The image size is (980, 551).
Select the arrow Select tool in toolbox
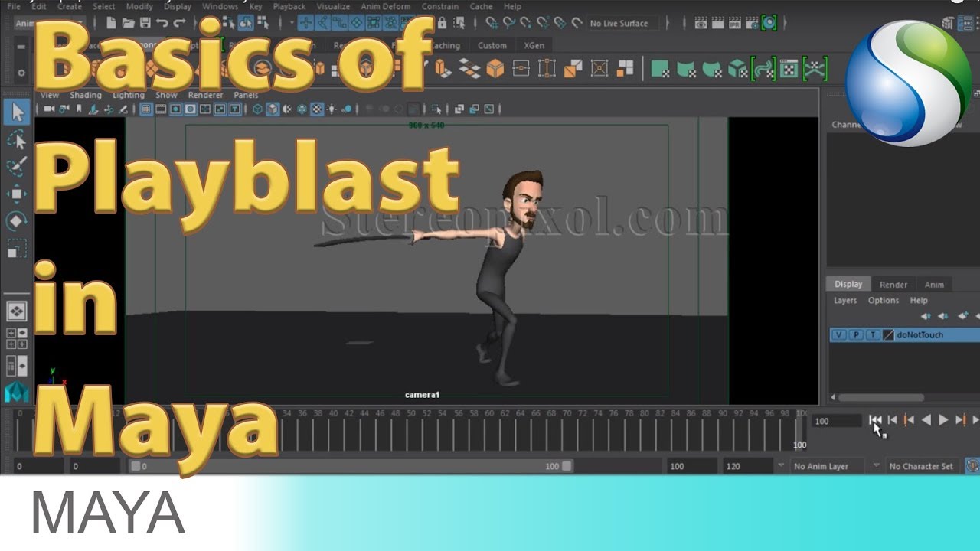coord(17,113)
